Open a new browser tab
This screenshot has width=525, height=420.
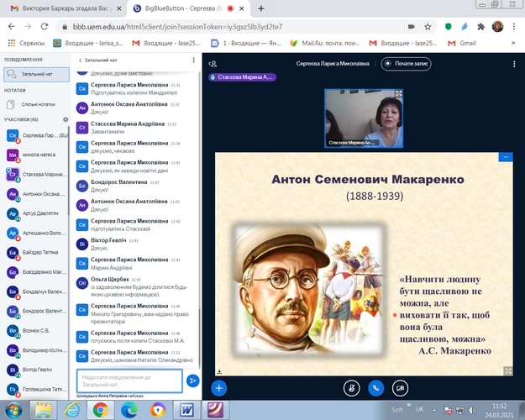261,8
